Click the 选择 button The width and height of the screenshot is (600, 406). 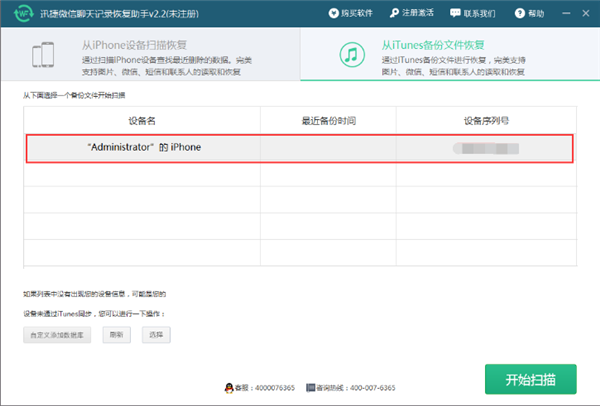coord(155,335)
